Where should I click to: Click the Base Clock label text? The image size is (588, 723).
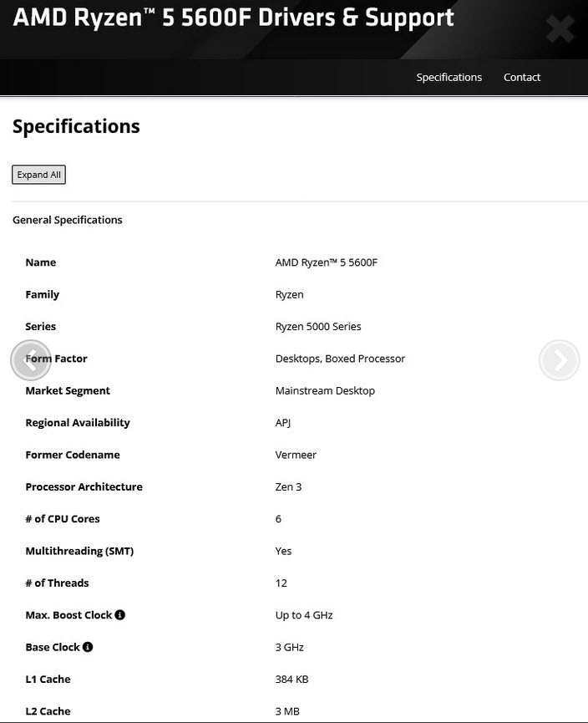(53, 647)
